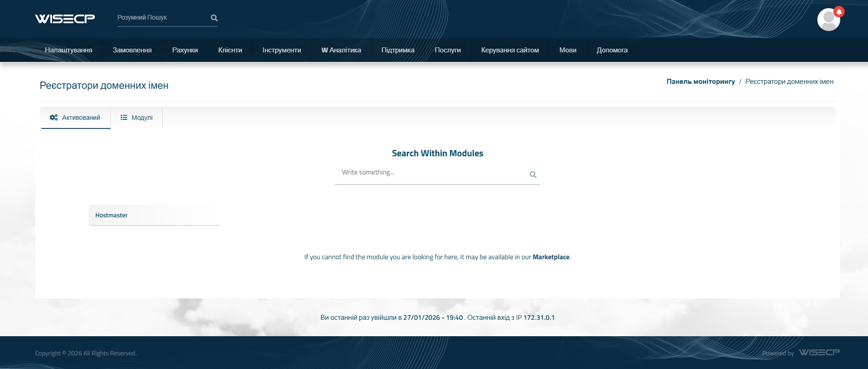Click the module search magnifier icon
The width and height of the screenshot is (868, 369).
(532, 174)
